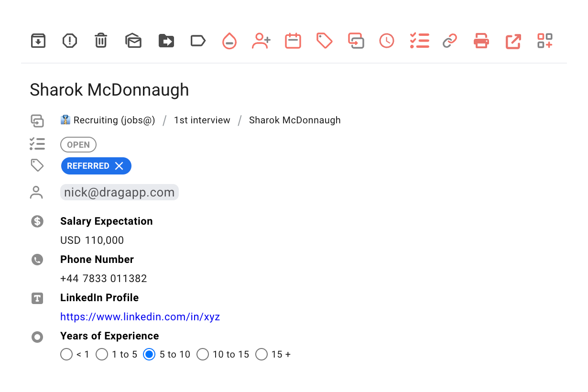Screen dimensions: 588x392
Task: Choose the "15 +" radio button
Action: 261,354
